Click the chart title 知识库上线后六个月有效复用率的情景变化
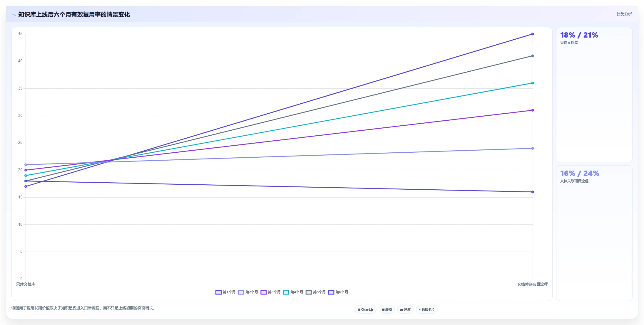 point(74,14)
